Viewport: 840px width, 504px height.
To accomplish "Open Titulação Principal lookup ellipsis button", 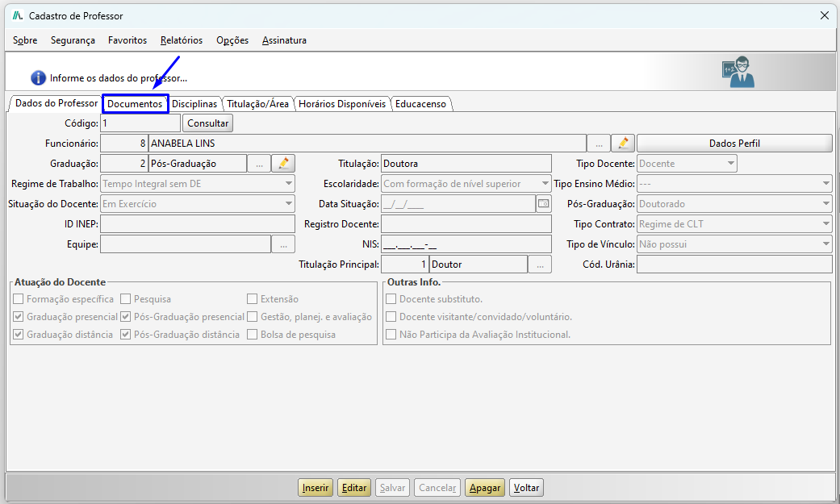I will click(540, 264).
